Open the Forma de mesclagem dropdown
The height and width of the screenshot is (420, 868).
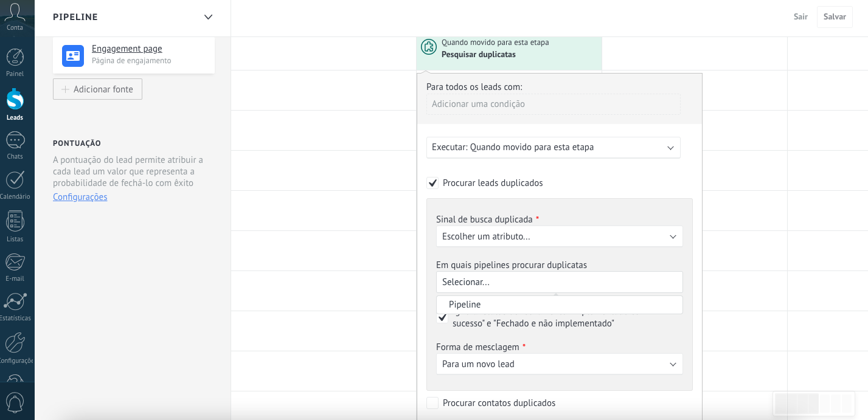(x=559, y=364)
